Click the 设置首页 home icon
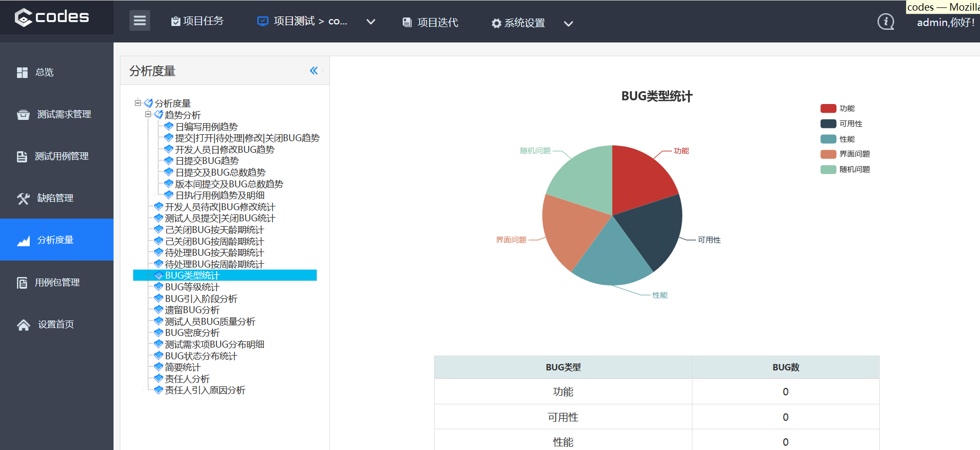The height and width of the screenshot is (450, 980). tap(23, 325)
